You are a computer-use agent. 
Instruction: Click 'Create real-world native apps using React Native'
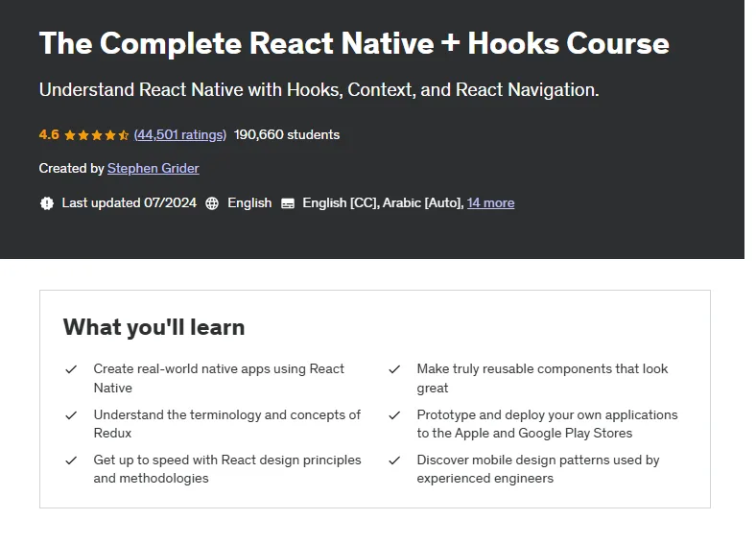pos(219,378)
